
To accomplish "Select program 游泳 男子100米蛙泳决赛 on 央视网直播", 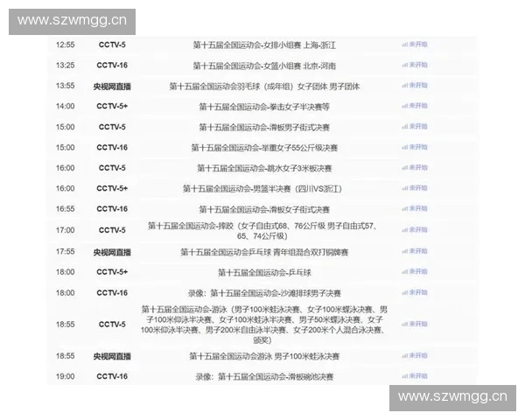I will click(264, 356).
